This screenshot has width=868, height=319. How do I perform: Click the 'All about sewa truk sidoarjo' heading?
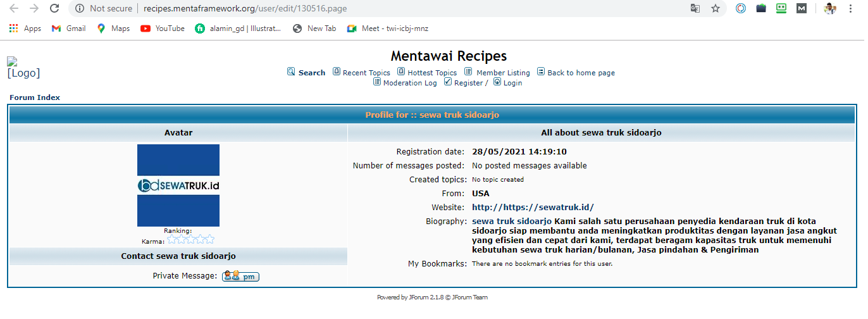pyautogui.click(x=602, y=132)
